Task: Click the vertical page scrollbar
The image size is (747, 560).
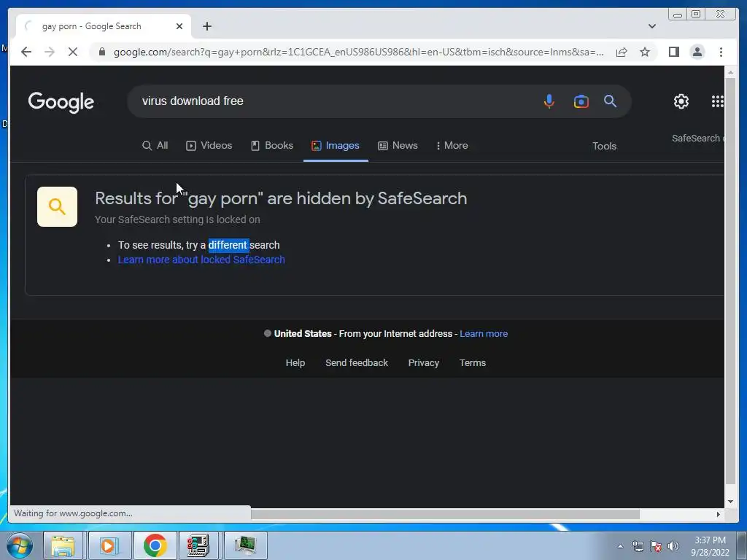Action: (x=730, y=281)
